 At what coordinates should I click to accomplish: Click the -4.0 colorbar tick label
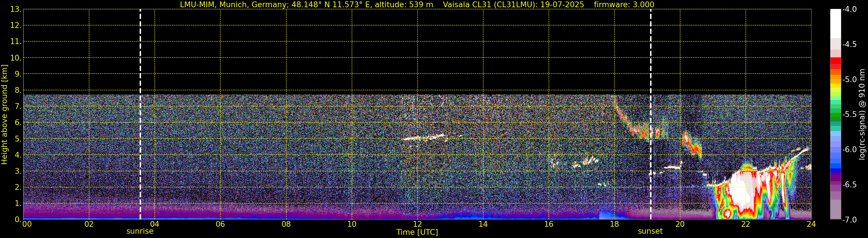coord(849,10)
